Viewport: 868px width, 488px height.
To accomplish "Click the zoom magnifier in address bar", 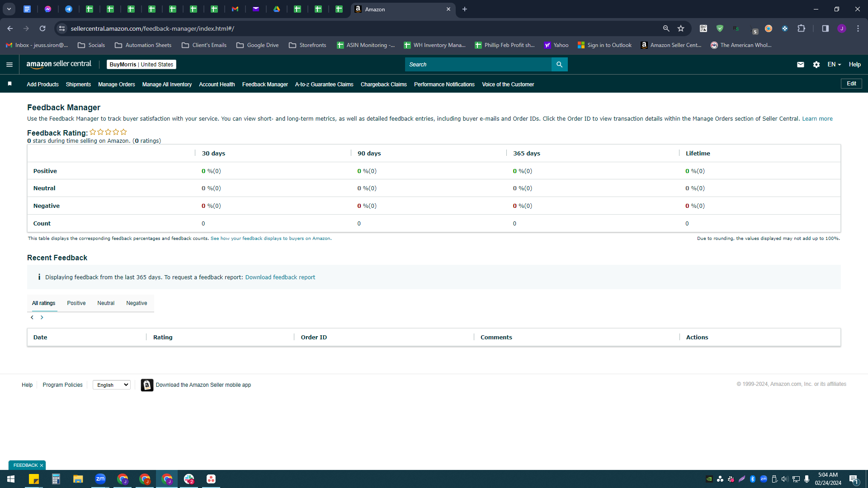I will (666, 28).
